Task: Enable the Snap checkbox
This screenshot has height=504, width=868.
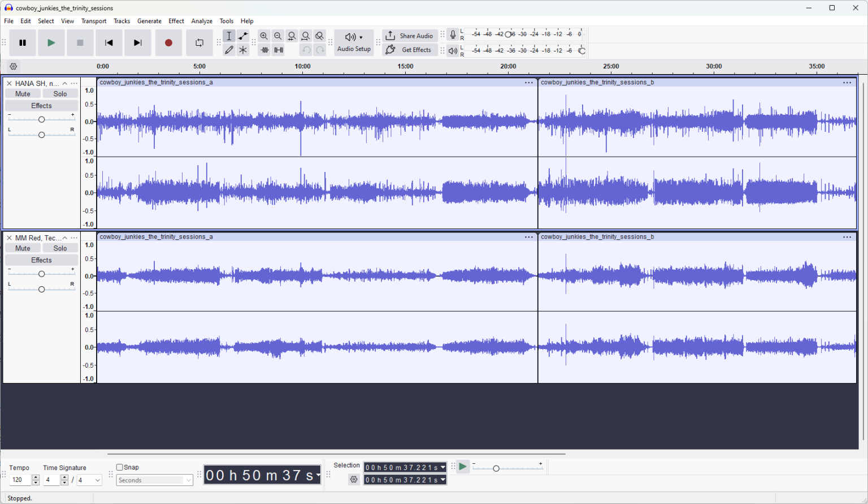Action: pyautogui.click(x=120, y=467)
